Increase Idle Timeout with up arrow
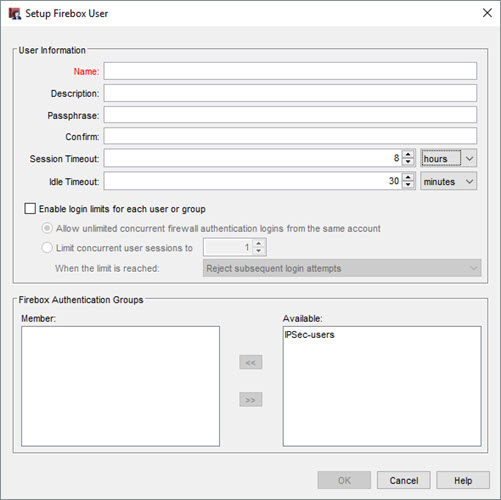Screen dimensions: 501x500 click(408, 177)
